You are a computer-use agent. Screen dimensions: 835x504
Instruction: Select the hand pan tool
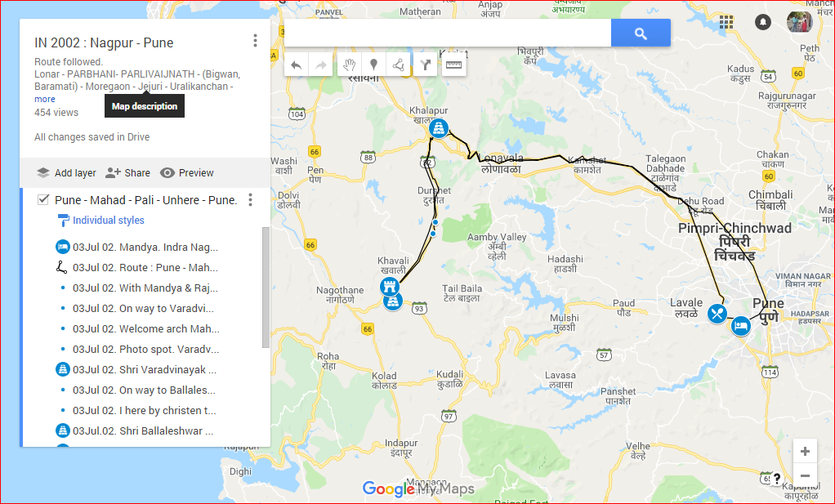[349, 65]
